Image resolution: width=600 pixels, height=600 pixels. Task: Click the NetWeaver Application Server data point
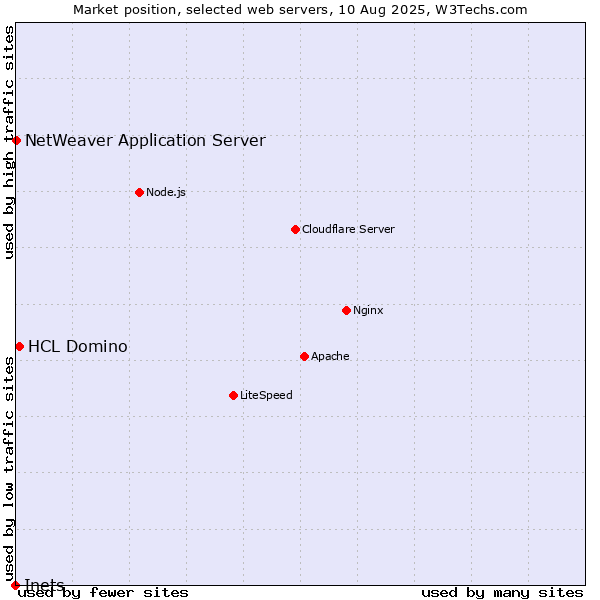click(16, 140)
